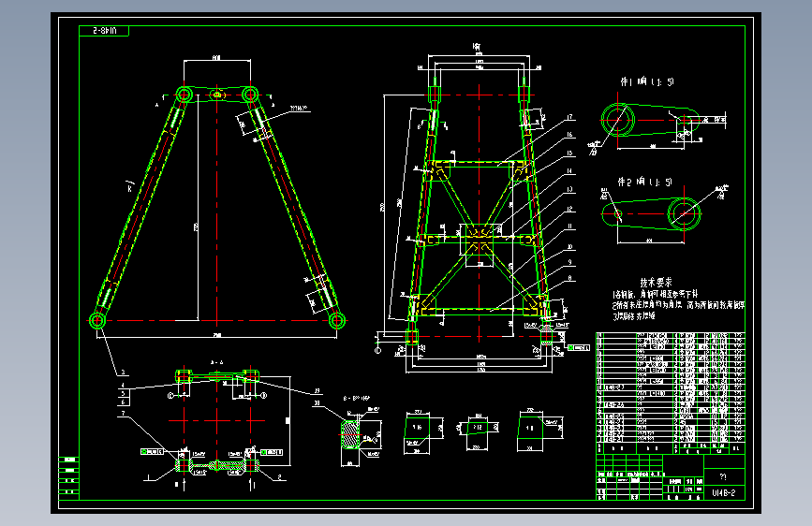
Task: Click the hatched B-B cross-section shape
Action: pyautogui.click(x=350, y=434)
